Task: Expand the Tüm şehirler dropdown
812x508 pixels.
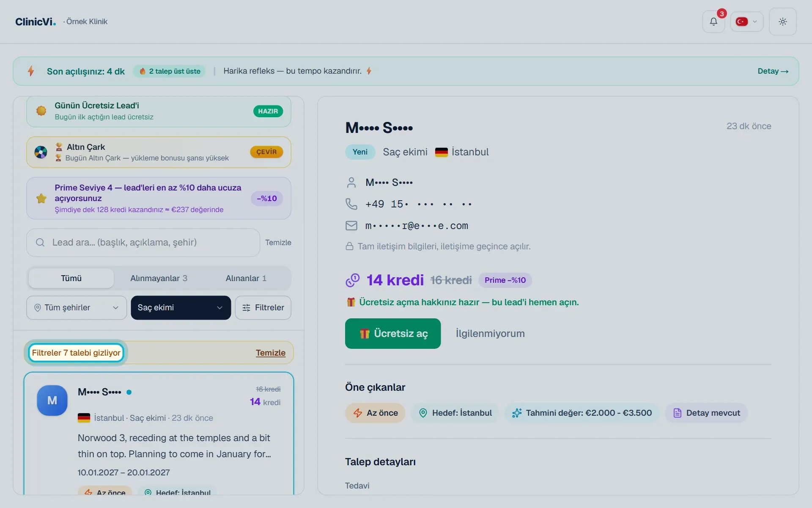Action: pyautogui.click(x=77, y=308)
